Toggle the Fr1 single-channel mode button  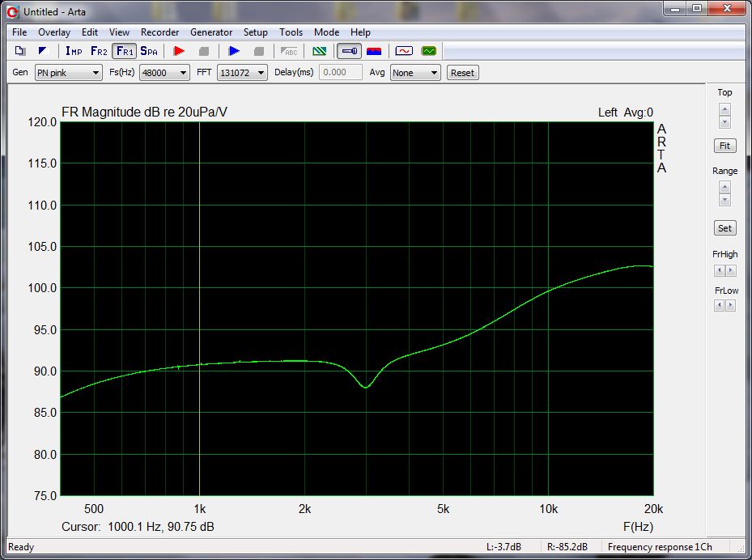[124, 51]
